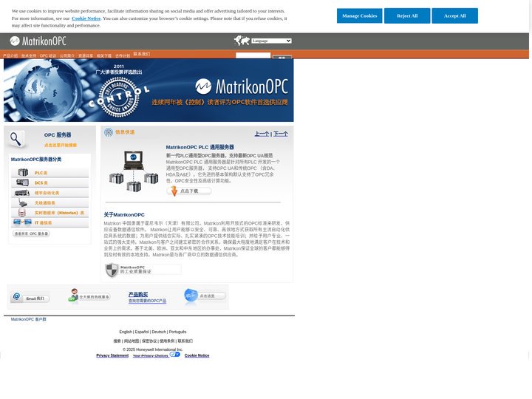Click the find OPC products link under 产品购买

click(147, 301)
